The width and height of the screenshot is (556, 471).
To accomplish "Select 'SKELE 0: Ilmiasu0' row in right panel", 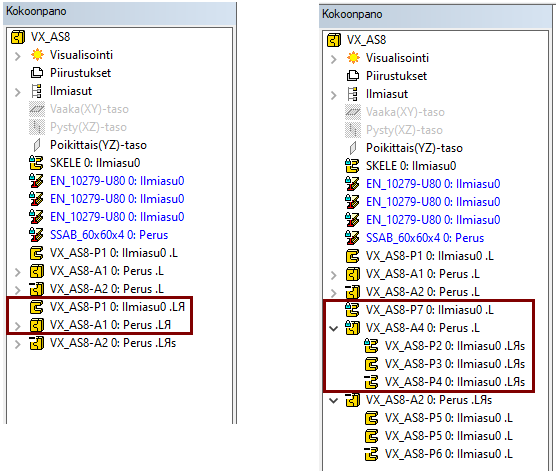I will (411, 166).
